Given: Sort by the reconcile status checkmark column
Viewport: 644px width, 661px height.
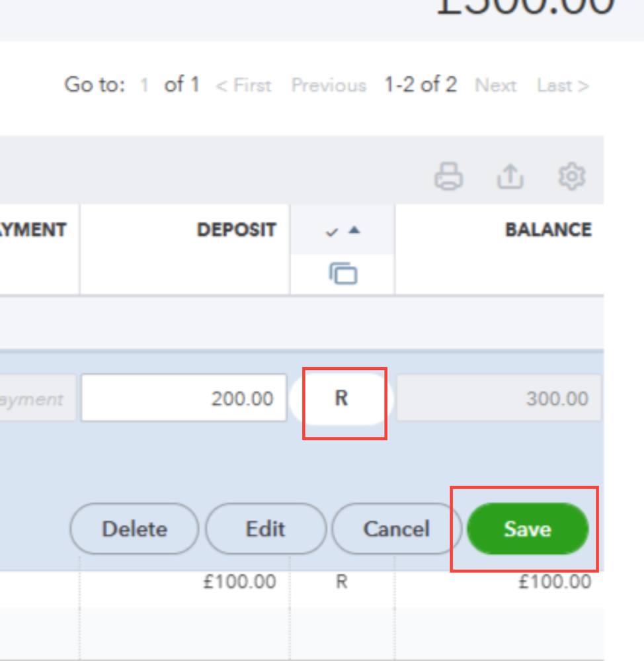Looking at the screenshot, I should click(342, 230).
